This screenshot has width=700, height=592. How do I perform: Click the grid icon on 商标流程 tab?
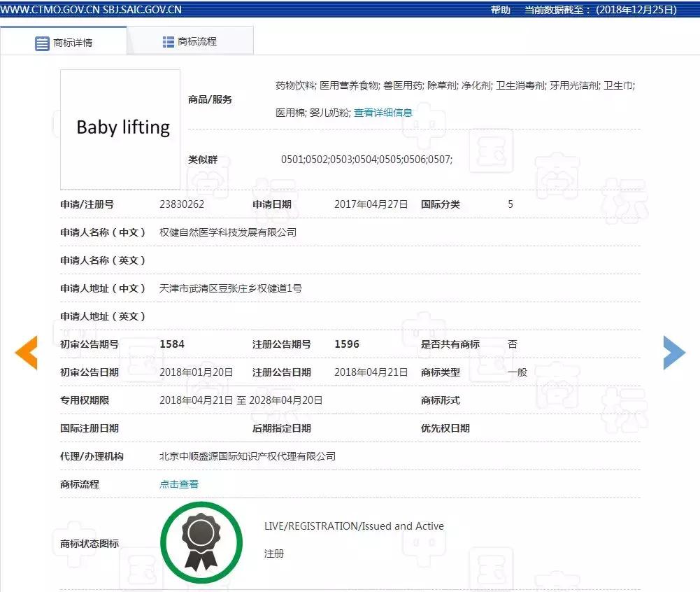pyautogui.click(x=168, y=42)
